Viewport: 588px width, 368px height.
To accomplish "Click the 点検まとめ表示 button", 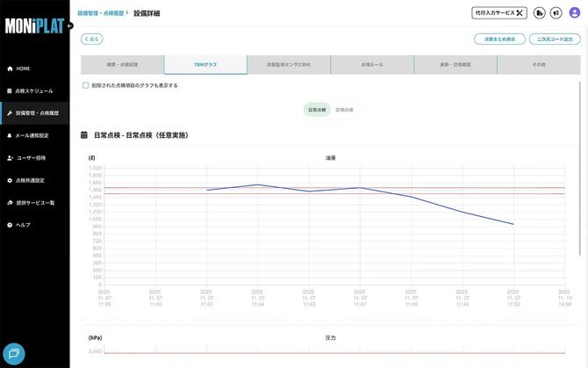I will (x=499, y=39).
